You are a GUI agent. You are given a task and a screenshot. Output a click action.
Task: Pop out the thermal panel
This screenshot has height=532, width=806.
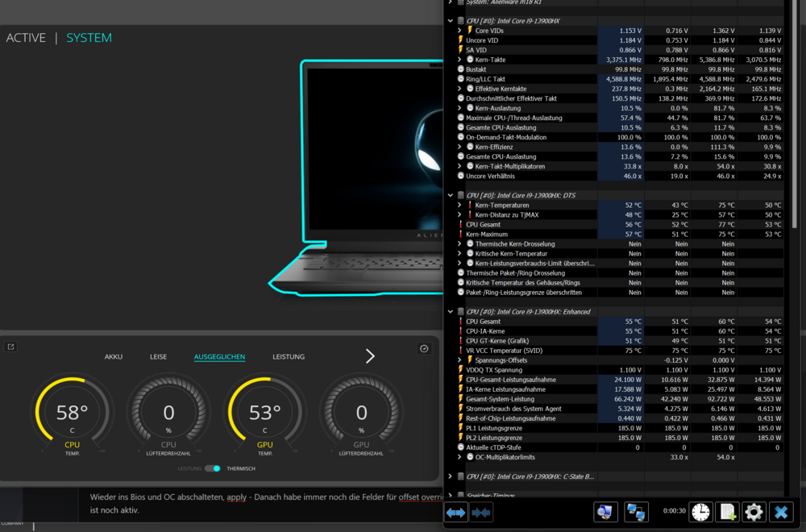coord(10,347)
